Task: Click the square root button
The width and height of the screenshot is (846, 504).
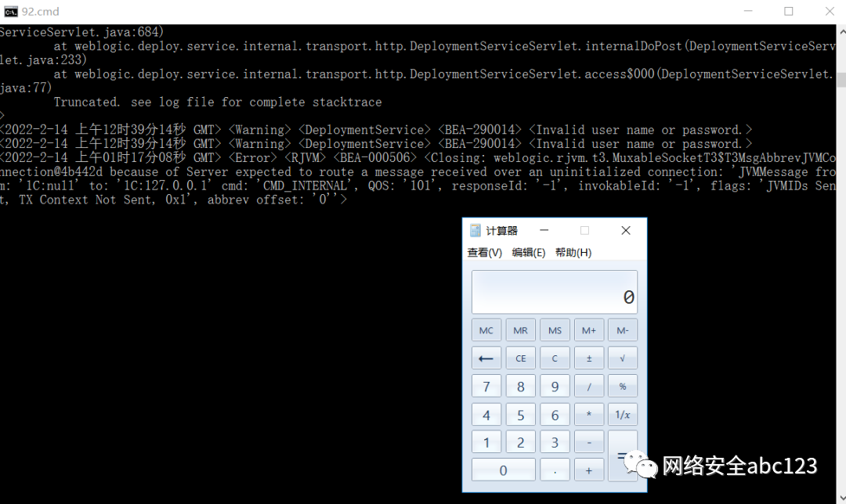Action: 623,358
